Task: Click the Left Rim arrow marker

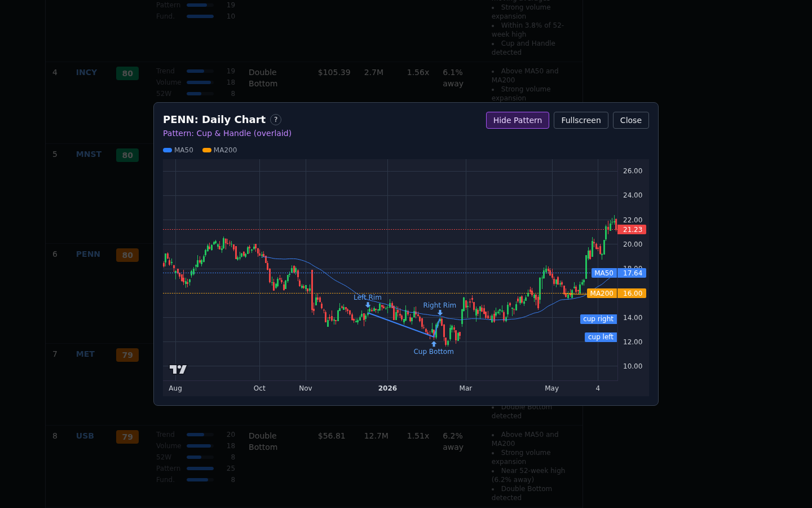Action: point(368,305)
